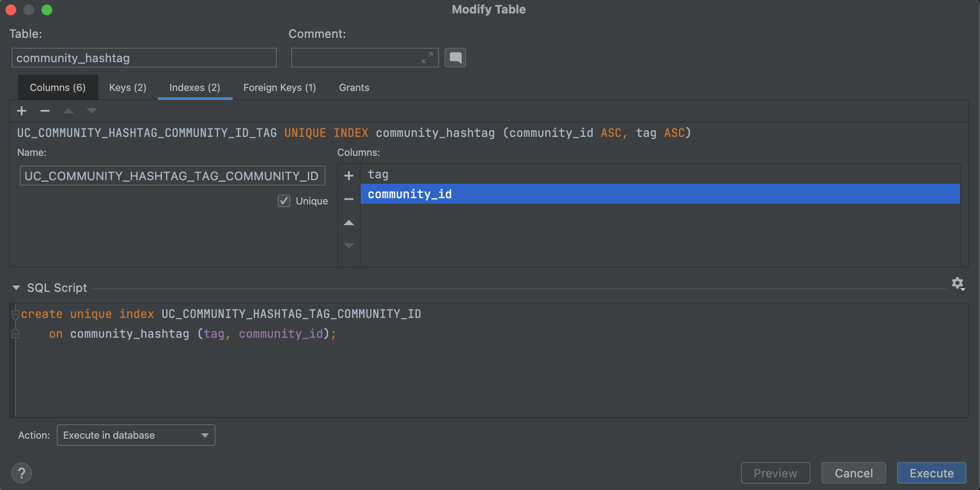Open the help question mark
This screenshot has height=490, width=980.
22,473
